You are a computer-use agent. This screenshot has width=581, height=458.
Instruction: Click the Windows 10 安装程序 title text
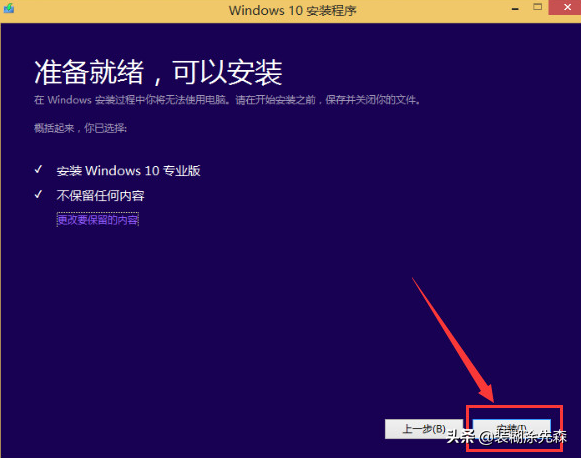[292, 10]
